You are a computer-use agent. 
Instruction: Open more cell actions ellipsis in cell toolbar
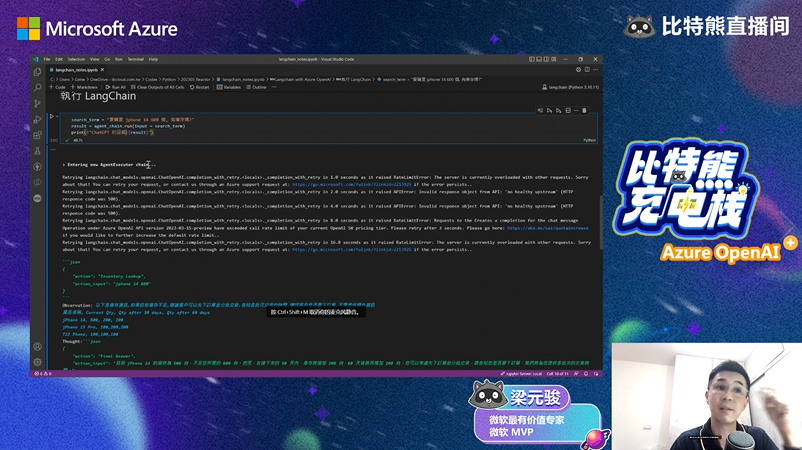(x=576, y=110)
